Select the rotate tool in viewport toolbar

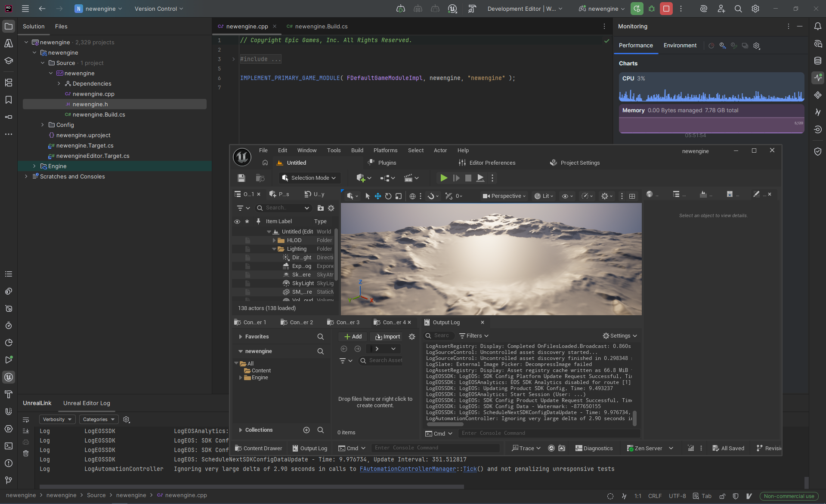coord(388,196)
